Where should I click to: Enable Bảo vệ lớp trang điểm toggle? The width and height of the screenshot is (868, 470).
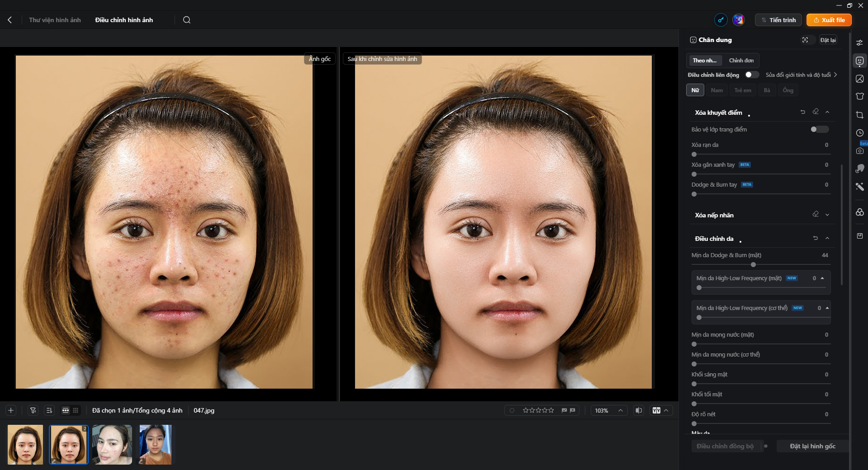820,129
